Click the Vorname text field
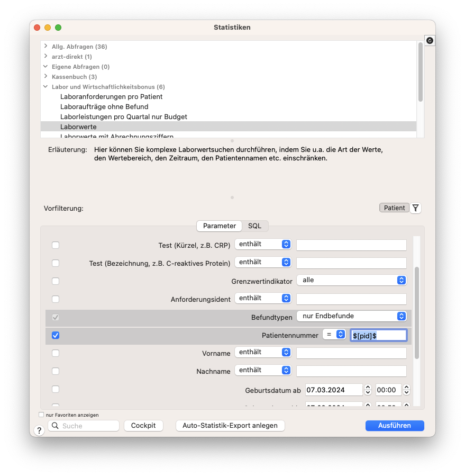The image size is (465, 476). 352,353
